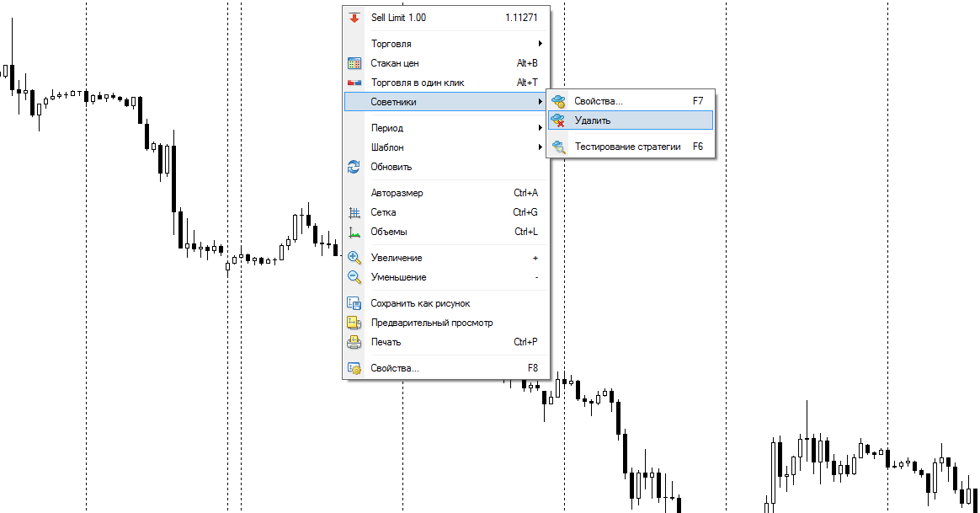Select the Советники menu entry
980x513 pixels.
coord(393,102)
